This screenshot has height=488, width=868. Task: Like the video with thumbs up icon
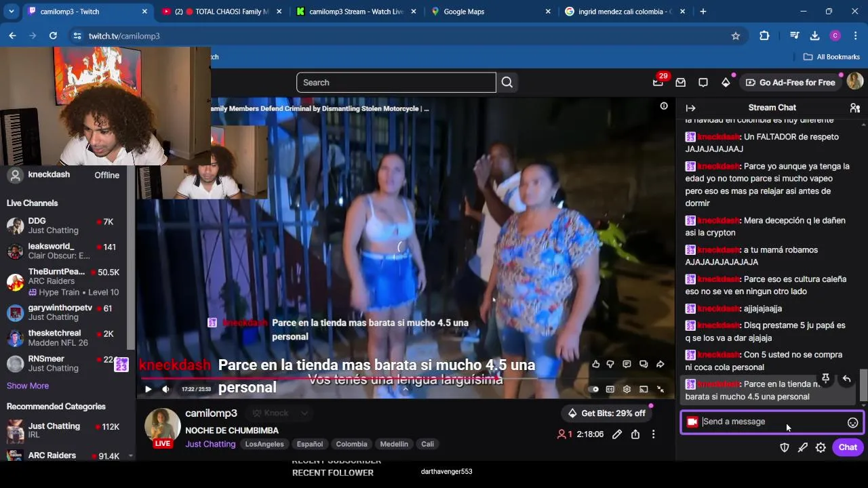click(596, 365)
